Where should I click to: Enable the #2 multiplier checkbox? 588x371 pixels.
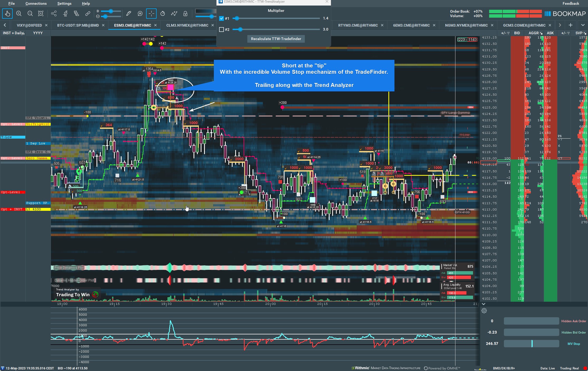click(x=221, y=30)
